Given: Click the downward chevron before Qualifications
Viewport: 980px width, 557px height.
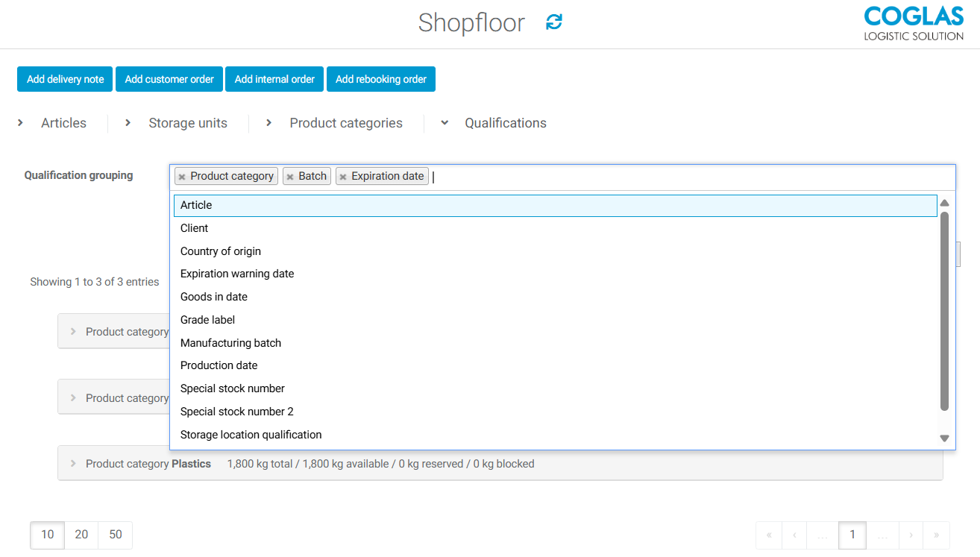Looking at the screenshot, I should coord(445,123).
